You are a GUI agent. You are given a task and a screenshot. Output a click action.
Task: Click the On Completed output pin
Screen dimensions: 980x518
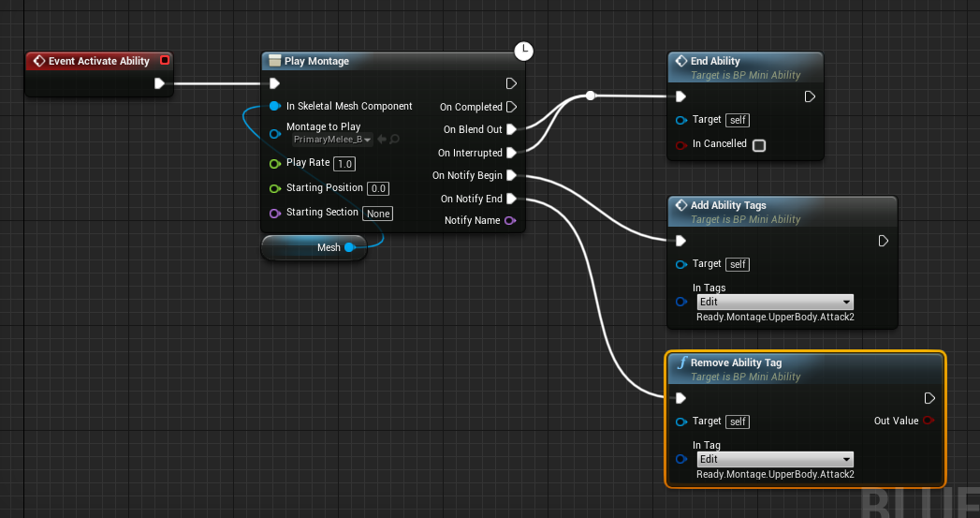click(511, 107)
